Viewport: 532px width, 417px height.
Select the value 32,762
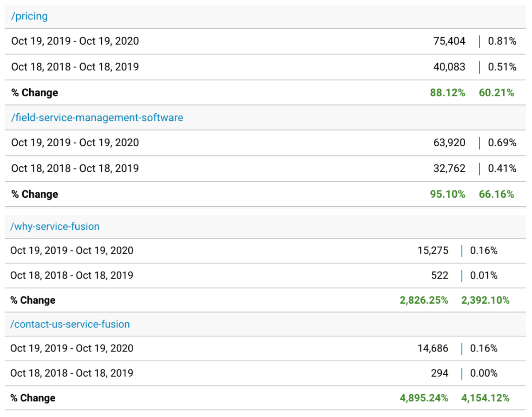449,169
